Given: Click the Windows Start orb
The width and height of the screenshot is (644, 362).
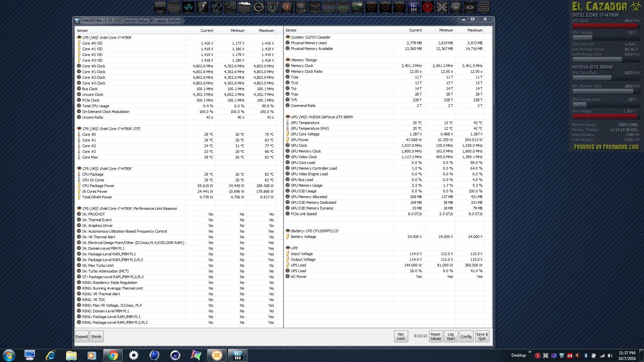Looking at the screenshot, I should click(9, 355).
